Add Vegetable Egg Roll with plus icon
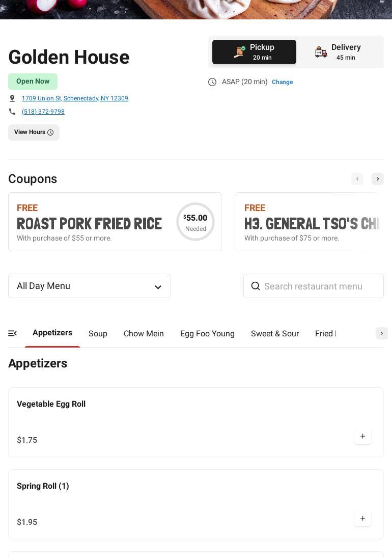392x557 pixels. point(362,436)
